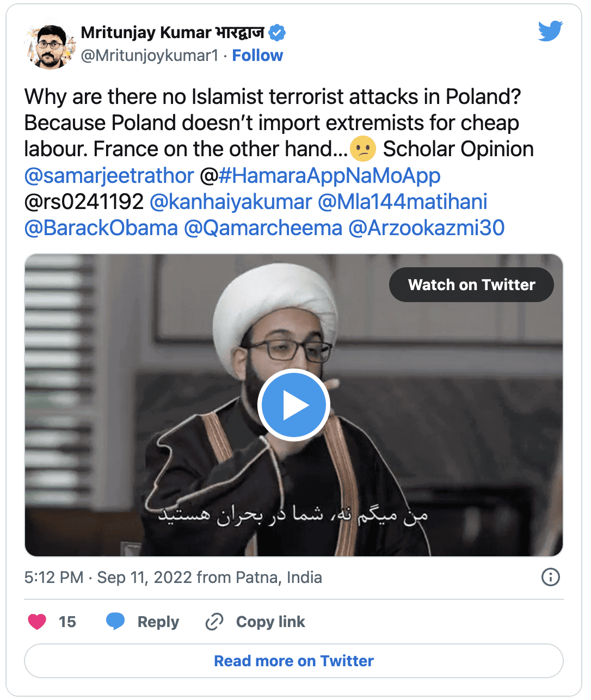Image resolution: width=591 pixels, height=700 pixels.
Task: Click the copy link chain icon
Action: point(214,621)
